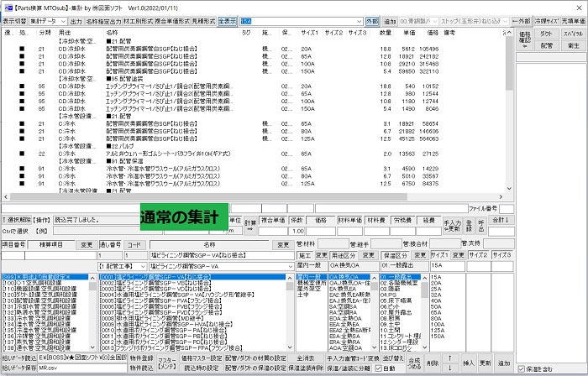The height and width of the screenshot is (376, 588).
Task: Click the 拾いデータ保存 button
Action: [x=18, y=368]
